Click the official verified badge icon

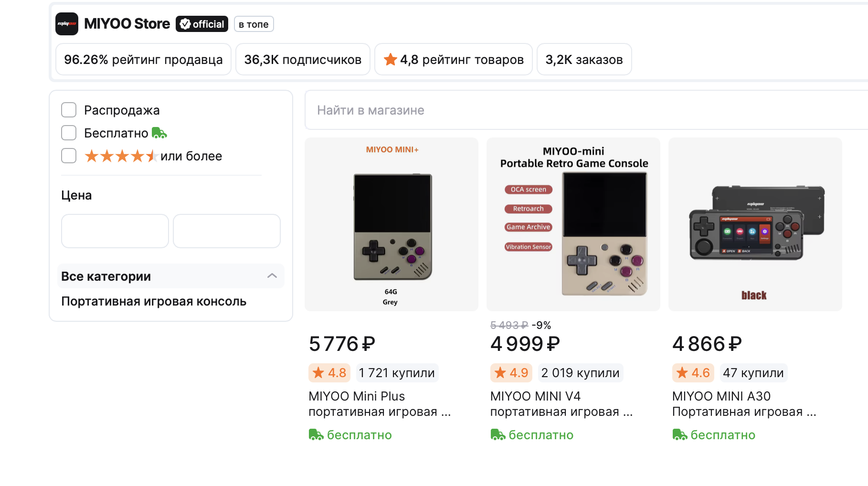tap(186, 24)
